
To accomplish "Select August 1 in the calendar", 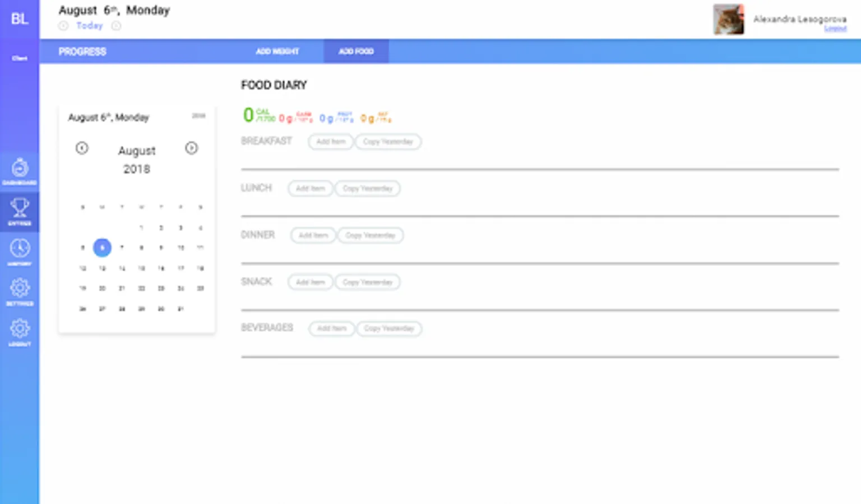I will (141, 228).
